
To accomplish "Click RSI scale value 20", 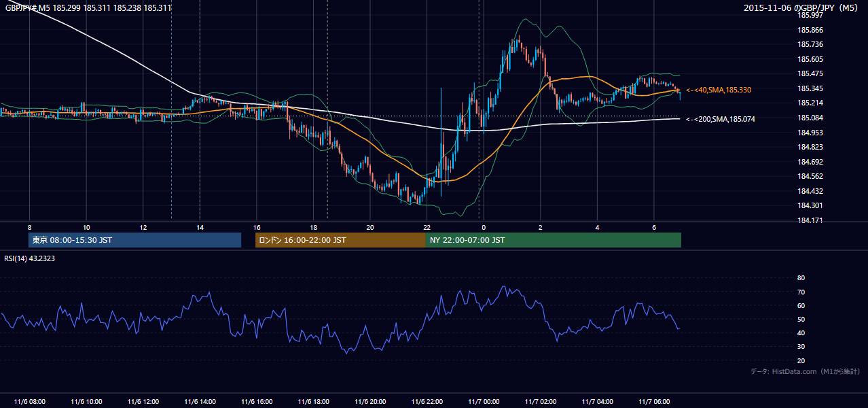I will click(x=801, y=360).
